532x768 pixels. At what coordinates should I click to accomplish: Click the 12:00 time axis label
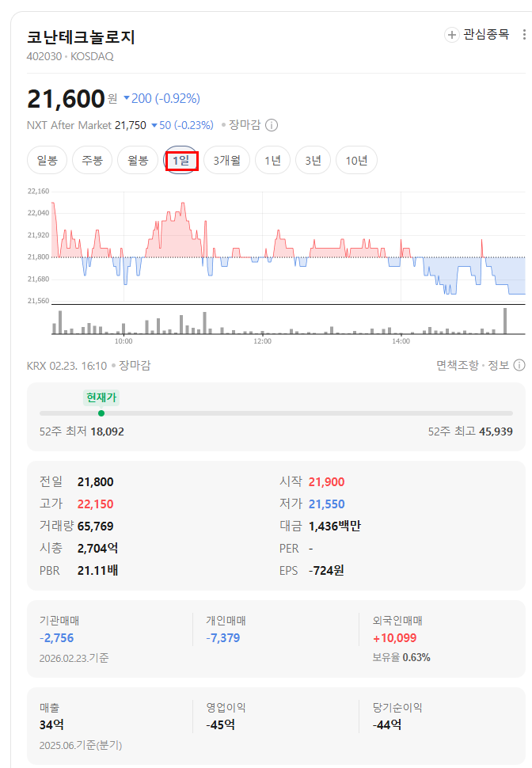click(x=262, y=341)
